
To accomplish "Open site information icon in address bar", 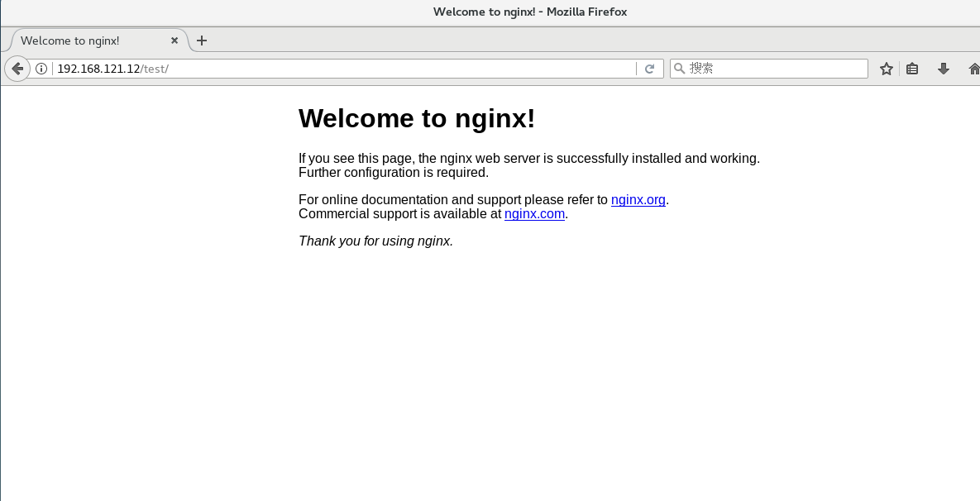I will tap(41, 69).
